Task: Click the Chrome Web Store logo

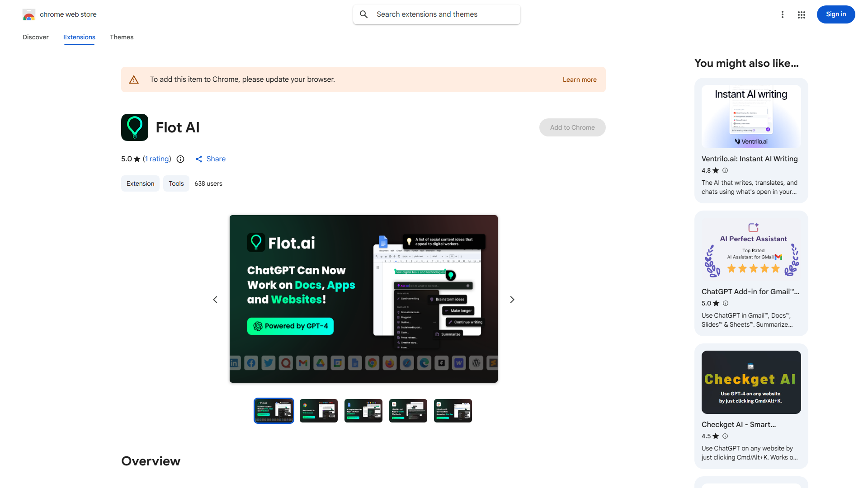Action: (x=29, y=14)
